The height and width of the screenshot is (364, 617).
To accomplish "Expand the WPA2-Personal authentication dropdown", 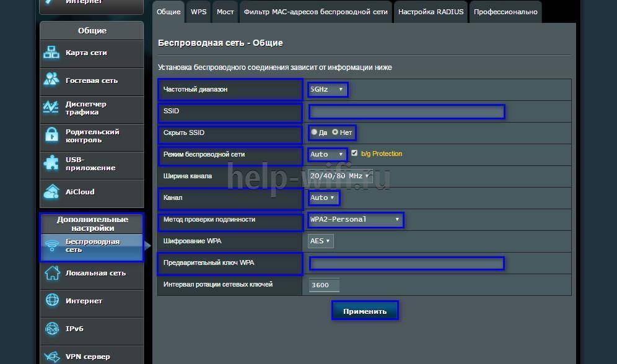I will click(356, 219).
